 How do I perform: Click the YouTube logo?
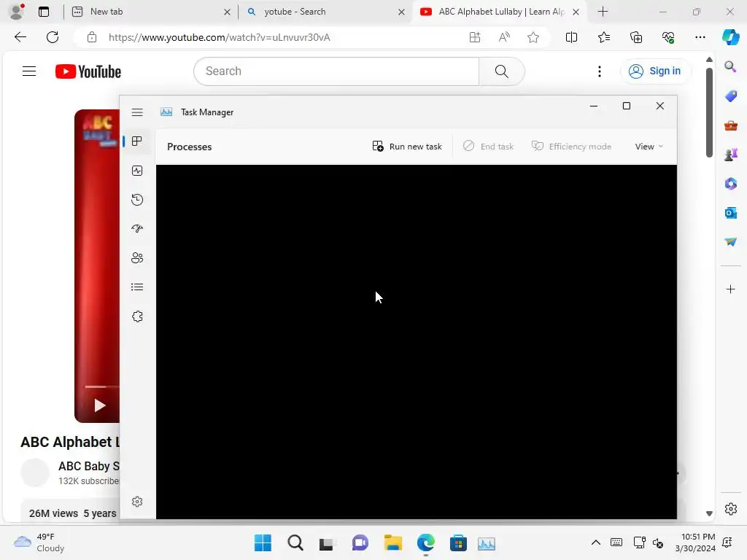(x=88, y=71)
